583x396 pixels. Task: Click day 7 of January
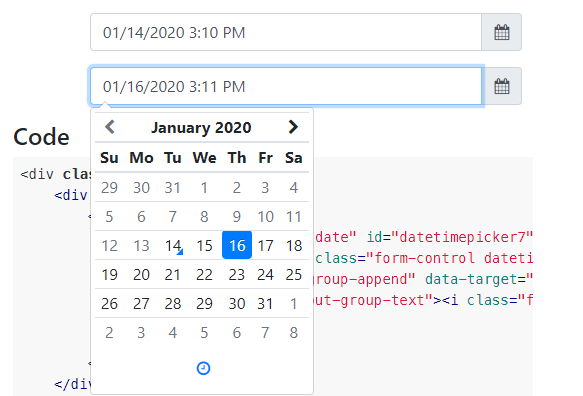pyautogui.click(x=173, y=216)
